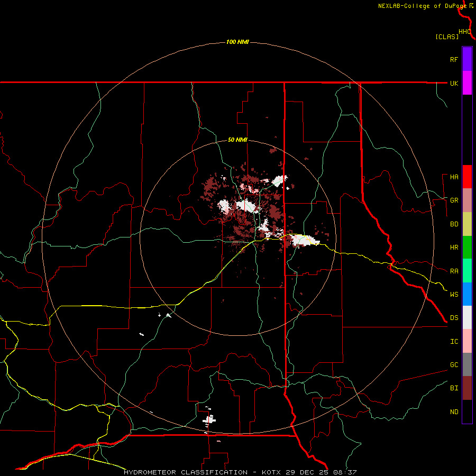Click the HA red legend swatch
476x476 pixels.
467,177
